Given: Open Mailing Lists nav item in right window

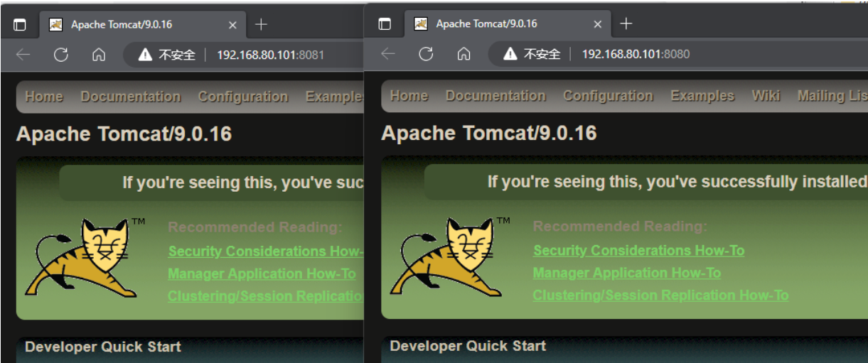Looking at the screenshot, I should pyautogui.click(x=832, y=96).
